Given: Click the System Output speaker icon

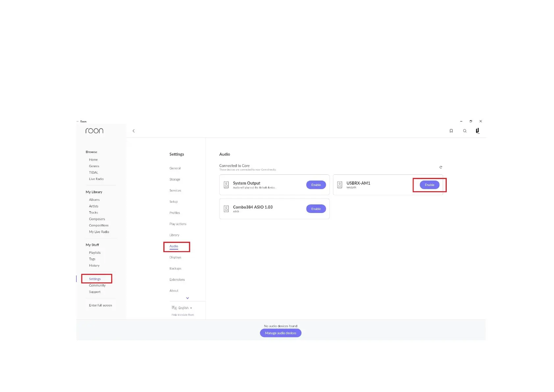Looking at the screenshot, I should [226, 185].
